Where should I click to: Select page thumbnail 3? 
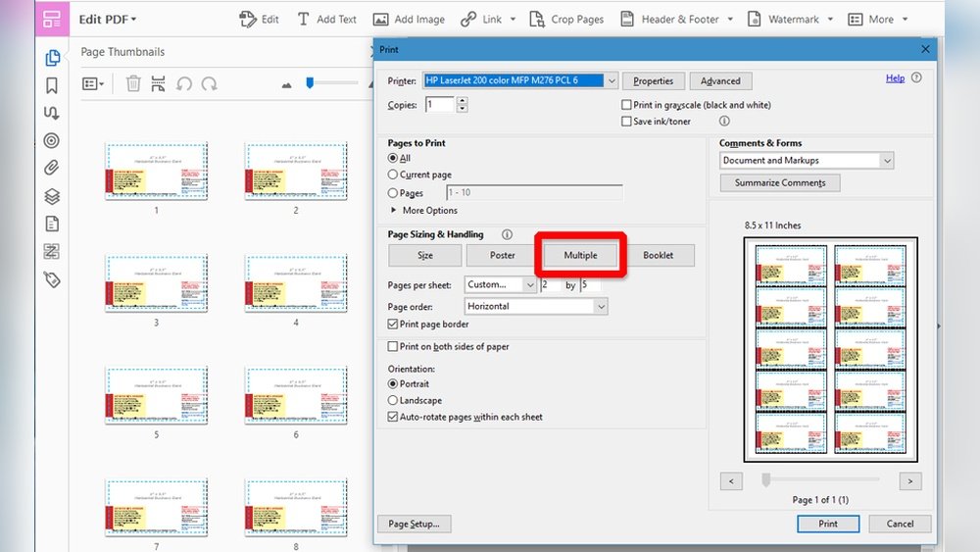point(156,283)
